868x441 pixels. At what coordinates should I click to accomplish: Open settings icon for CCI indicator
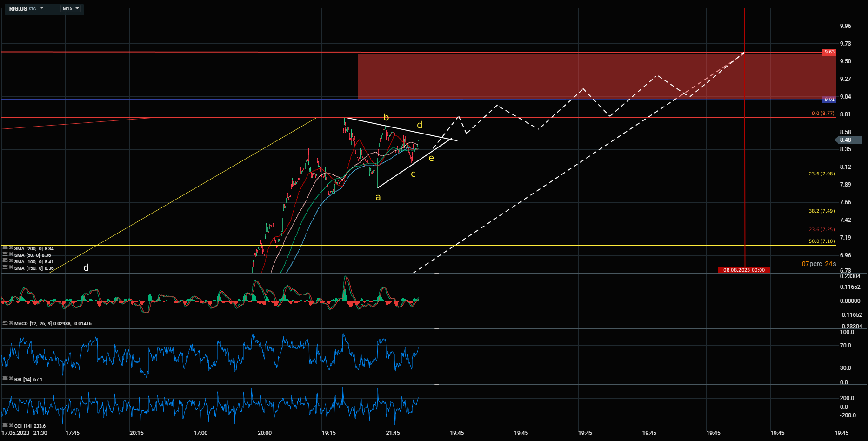click(5, 426)
